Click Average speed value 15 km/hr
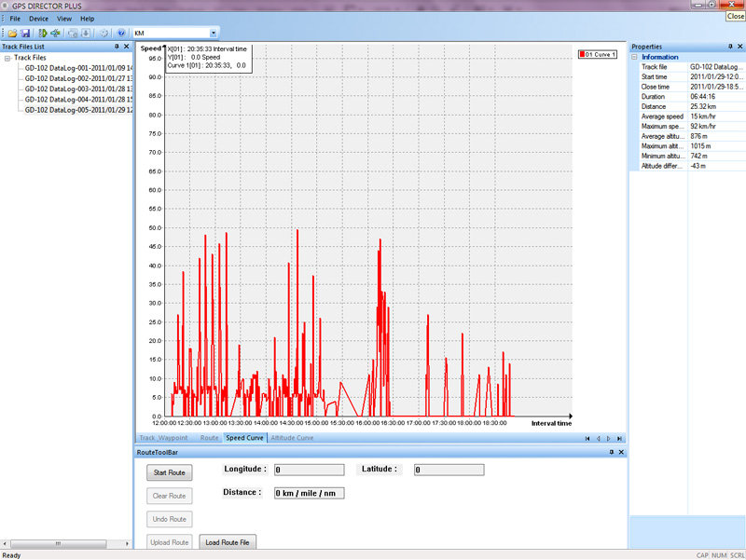The image size is (746, 560). [703, 116]
